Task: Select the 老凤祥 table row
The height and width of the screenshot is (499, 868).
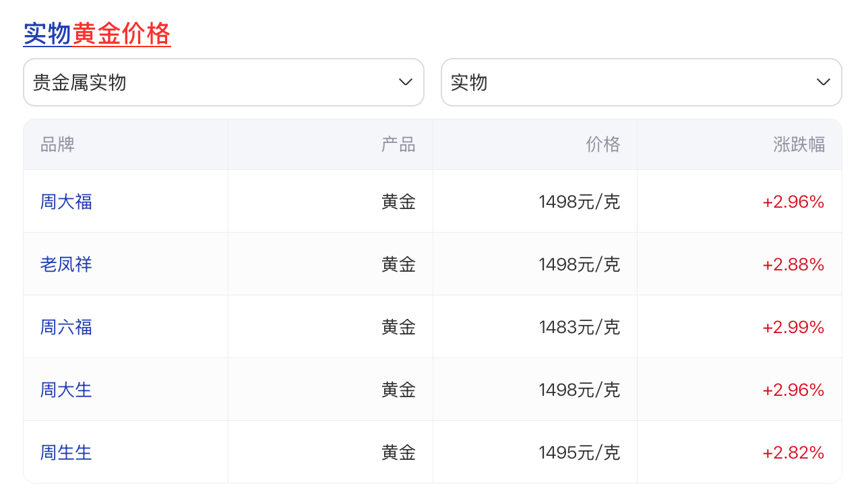Action: (431, 264)
